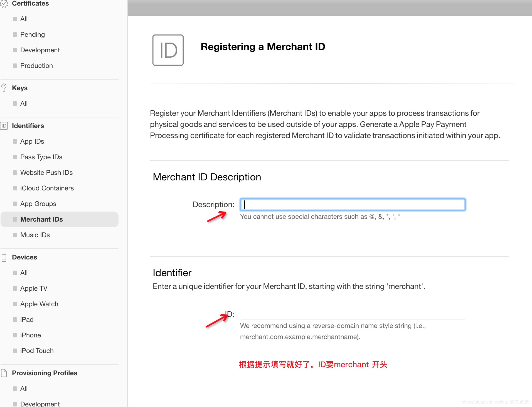The width and height of the screenshot is (532, 407).
Task: Click the reverse-domain recommendation text
Action: pyautogui.click(x=333, y=331)
